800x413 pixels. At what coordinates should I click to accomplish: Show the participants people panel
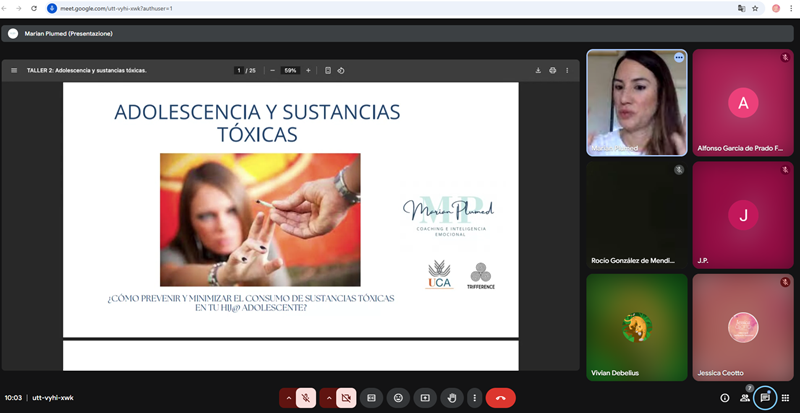(x=745, y=398)
